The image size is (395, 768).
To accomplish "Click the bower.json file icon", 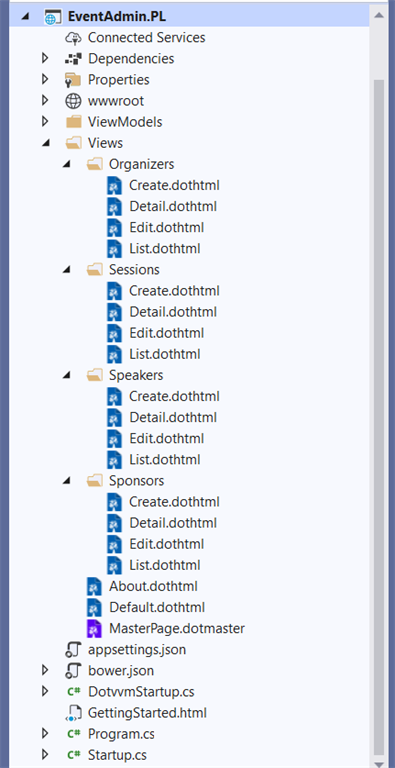I will coord(73,671).
